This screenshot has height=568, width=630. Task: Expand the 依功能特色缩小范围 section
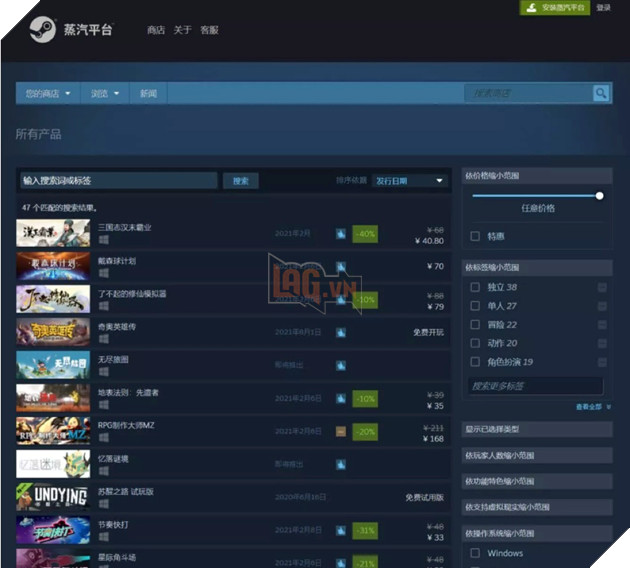point(537,481)
